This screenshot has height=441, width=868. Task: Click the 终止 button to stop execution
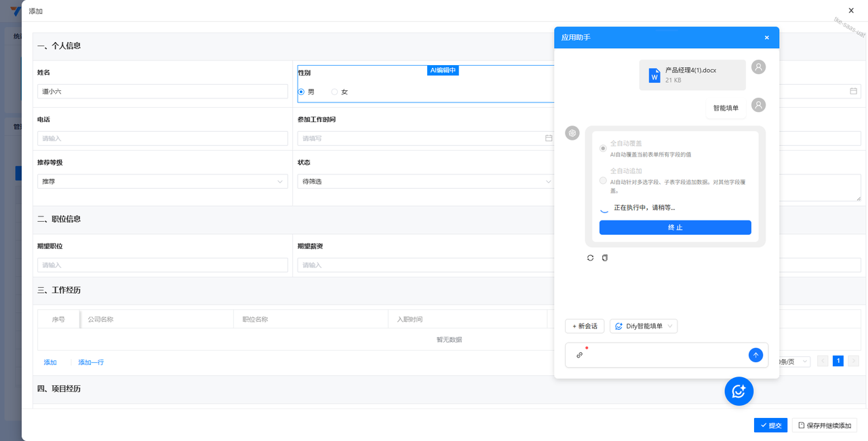675,227
